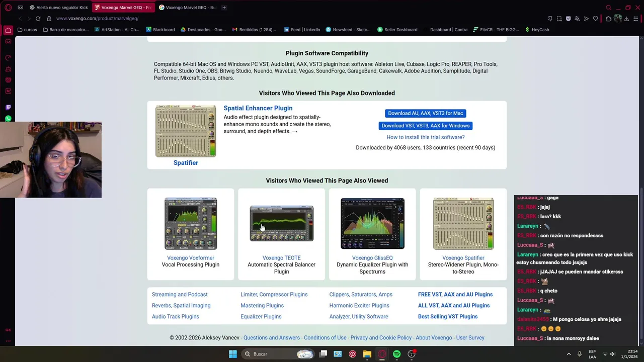Click Download AU, AAX, VST3 for Mac

point(426,113)
